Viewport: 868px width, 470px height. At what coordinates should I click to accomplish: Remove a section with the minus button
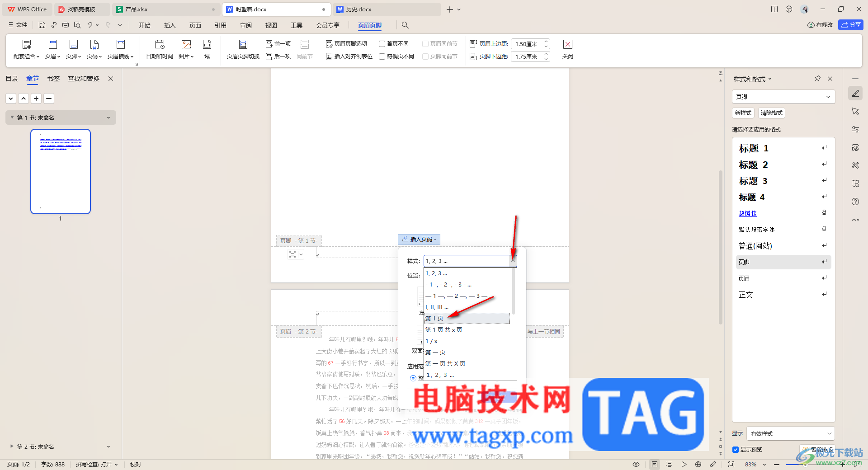pos(49,99)
